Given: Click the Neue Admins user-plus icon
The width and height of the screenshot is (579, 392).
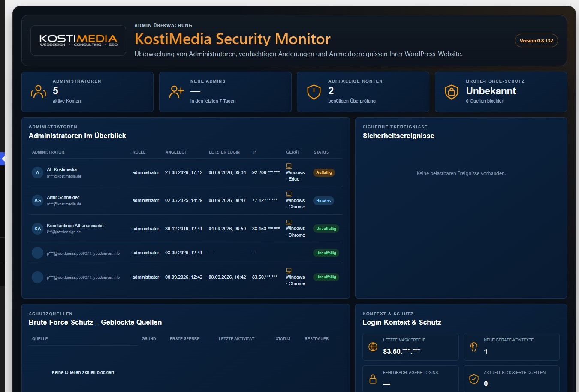Looking at the screenshot, I should tap(176, 92).
